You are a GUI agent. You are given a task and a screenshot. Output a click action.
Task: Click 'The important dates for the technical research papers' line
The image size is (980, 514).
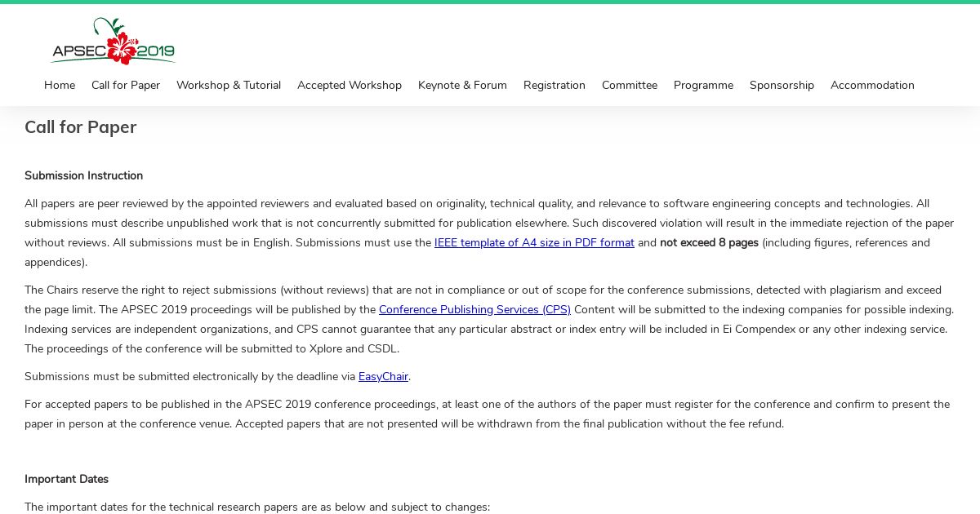click(257, 507)
